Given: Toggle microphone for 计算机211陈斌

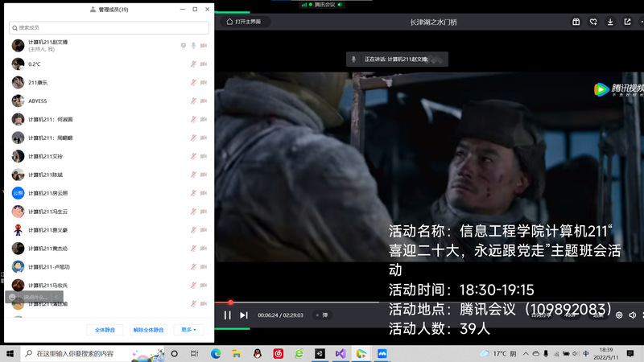Looking at the screenshot, I should [x=193, y=175].
